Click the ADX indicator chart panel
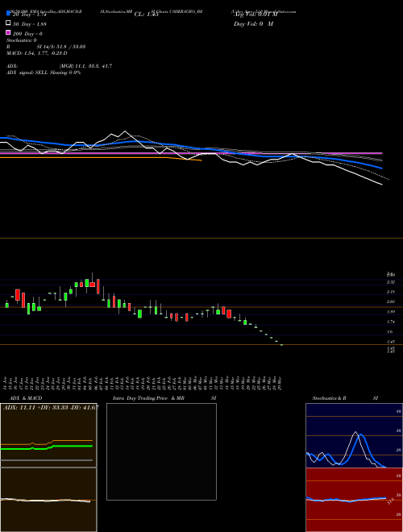 [48, 435]
